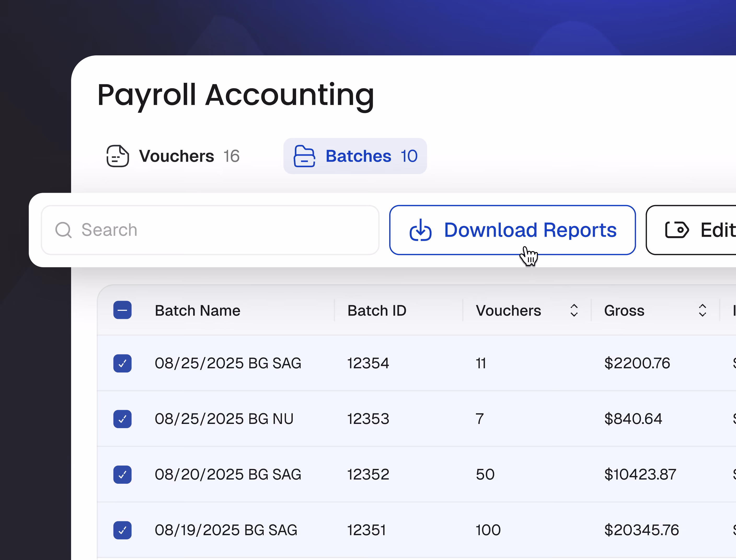The height and width of the screenshot is (560, 736).
Task: Switch to the Batches tab
Action: click(355, 156)
